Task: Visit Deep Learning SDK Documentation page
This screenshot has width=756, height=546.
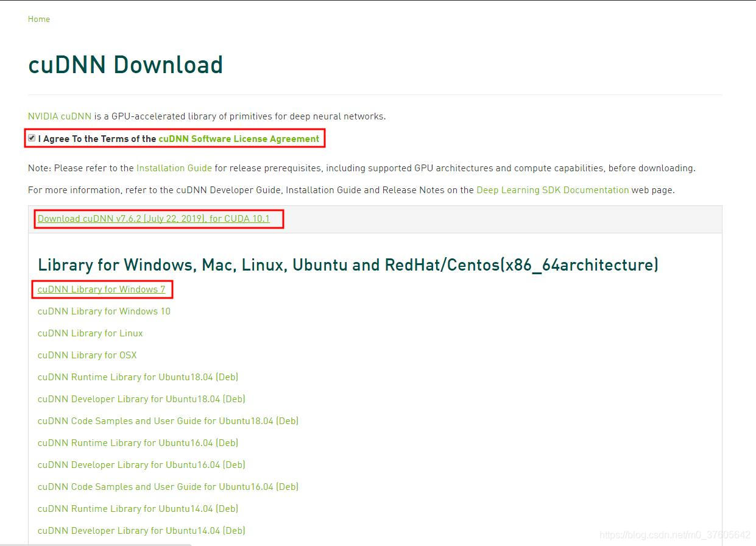Action: pos(553,190)
